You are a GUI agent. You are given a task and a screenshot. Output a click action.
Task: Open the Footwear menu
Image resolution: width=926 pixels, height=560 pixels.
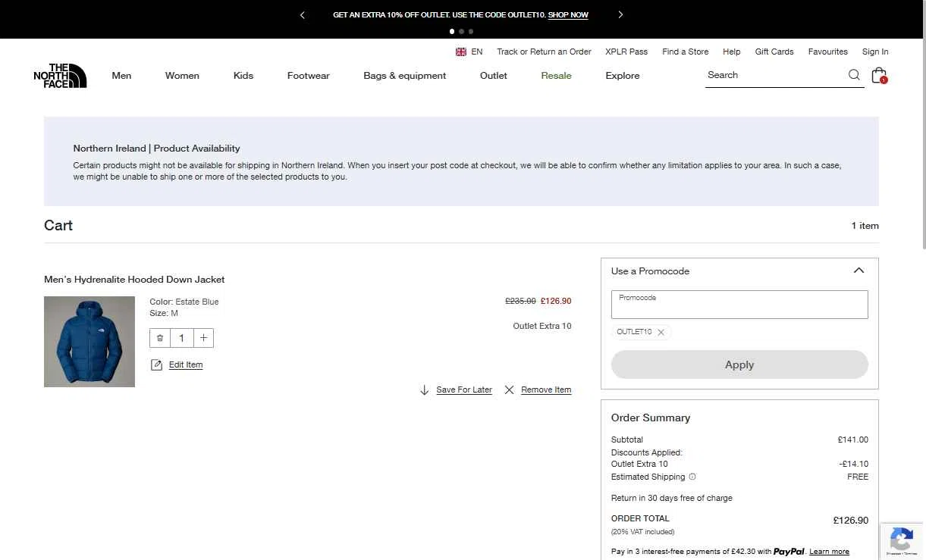(x=308, y=76)
